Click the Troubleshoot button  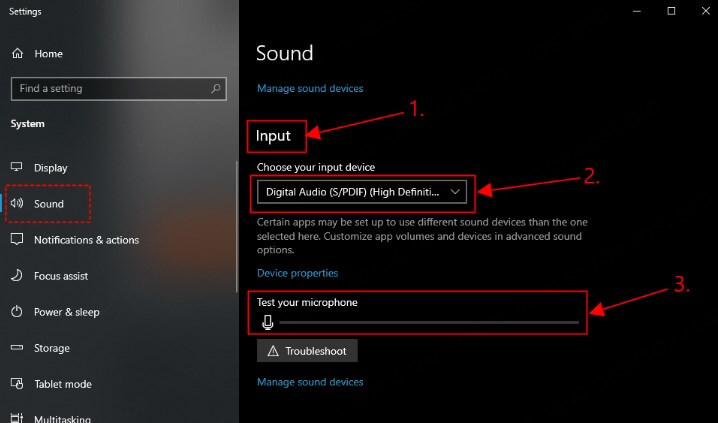pyautogui.click(x=307, y=351)
